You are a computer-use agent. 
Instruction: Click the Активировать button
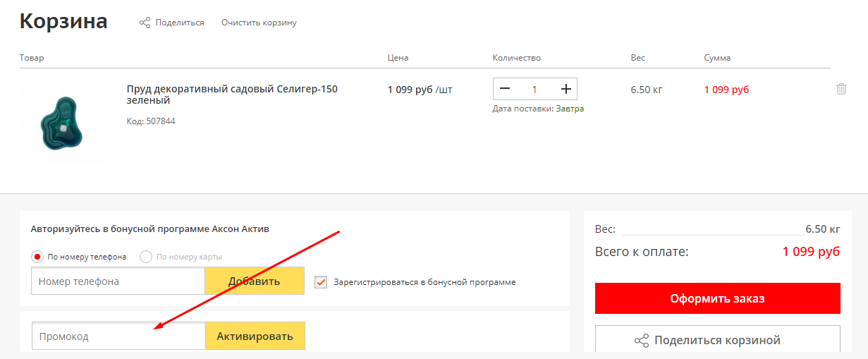[x=255, y=336]
